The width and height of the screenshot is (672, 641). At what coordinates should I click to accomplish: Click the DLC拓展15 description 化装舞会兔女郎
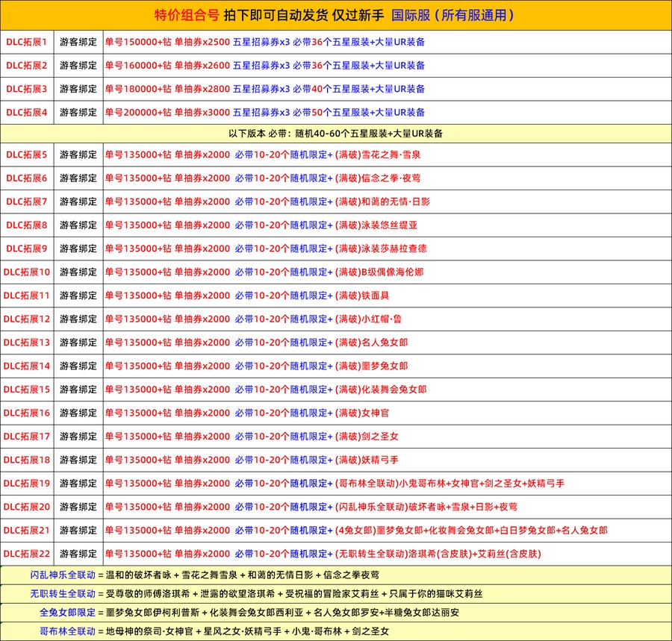tap(265, 390)
